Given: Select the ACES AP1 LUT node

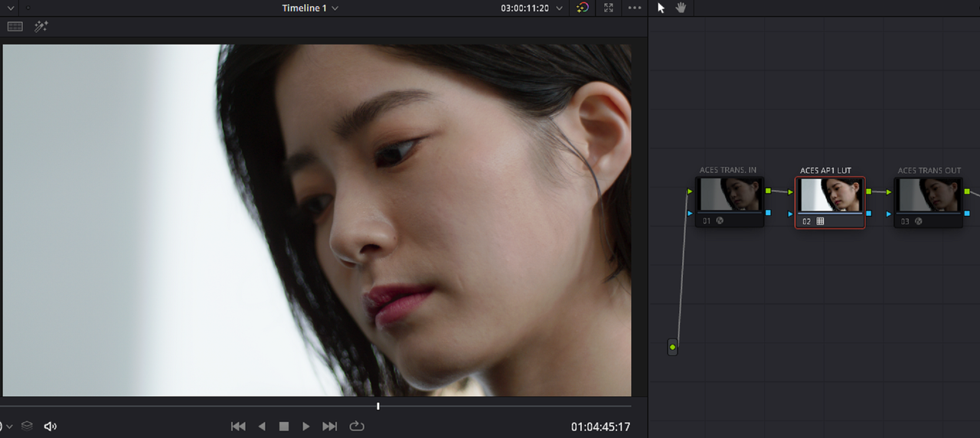Looking at the screenshot, I should (831, 203).
